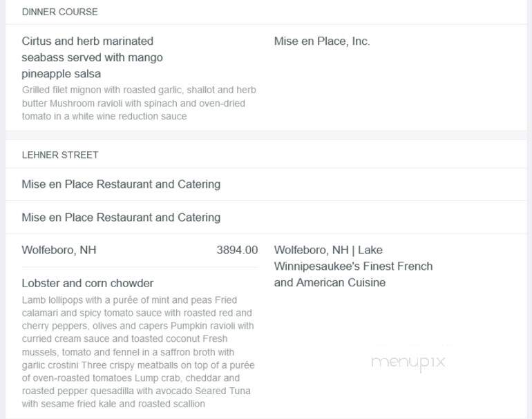Click the Lamb lollipops description paragraph
532x419 pixels.
click(x=138, y=352)
